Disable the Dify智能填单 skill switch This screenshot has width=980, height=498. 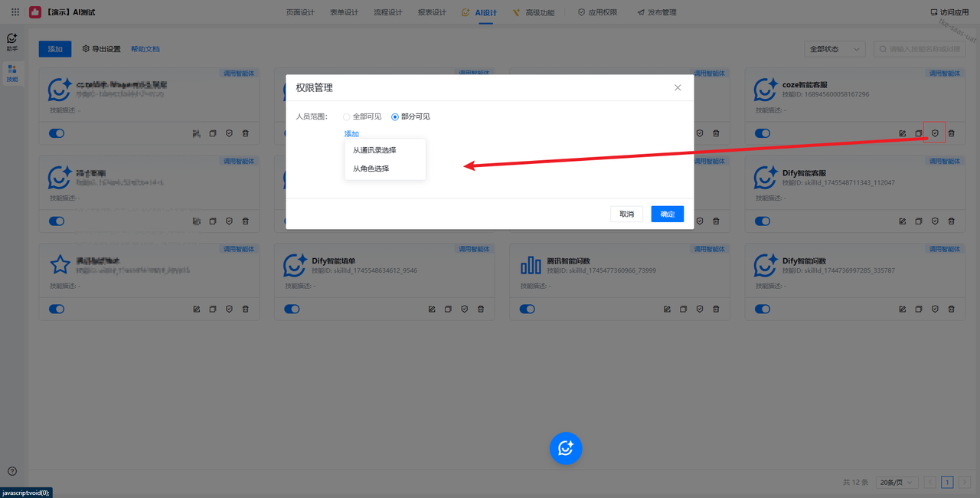292,309
